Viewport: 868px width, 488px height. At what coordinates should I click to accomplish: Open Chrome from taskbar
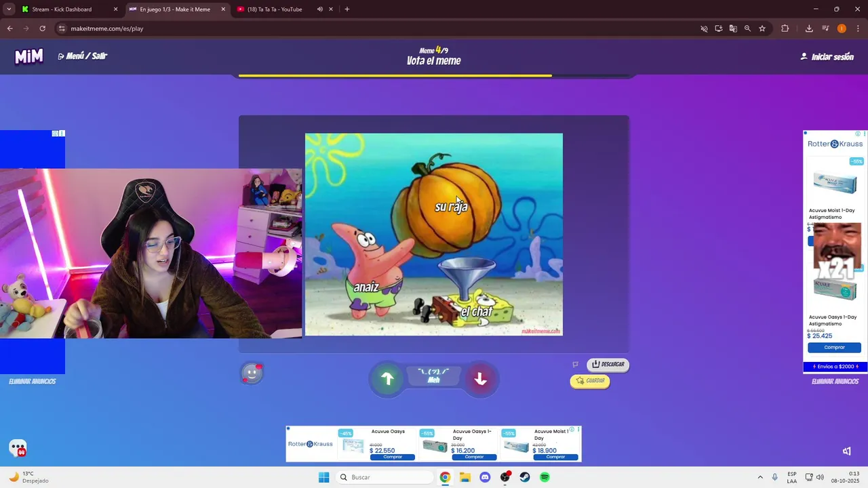pos(445,477)
